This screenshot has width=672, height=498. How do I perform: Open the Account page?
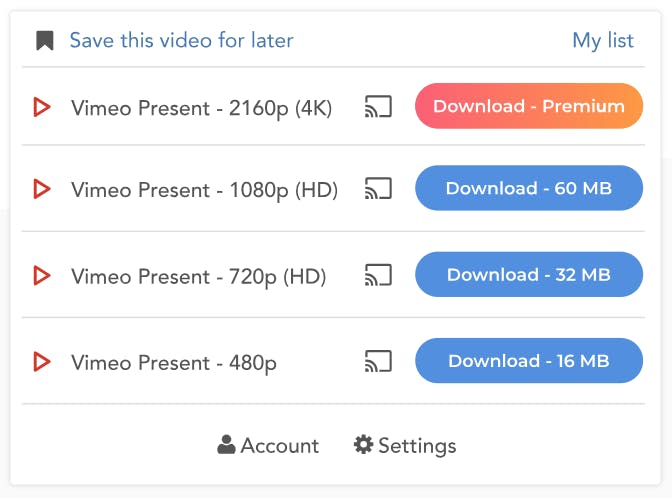point(268,445)
